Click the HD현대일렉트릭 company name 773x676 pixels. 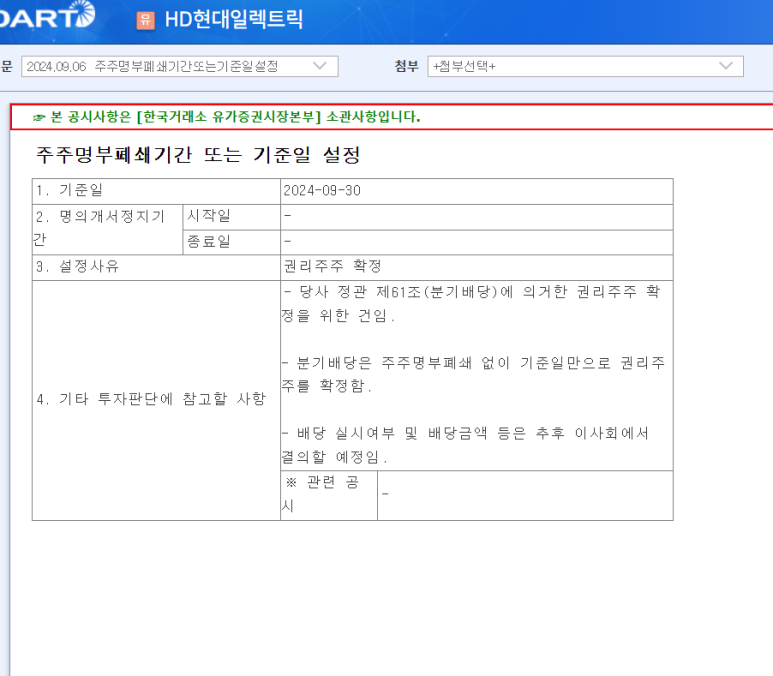(x=234, y=19)
